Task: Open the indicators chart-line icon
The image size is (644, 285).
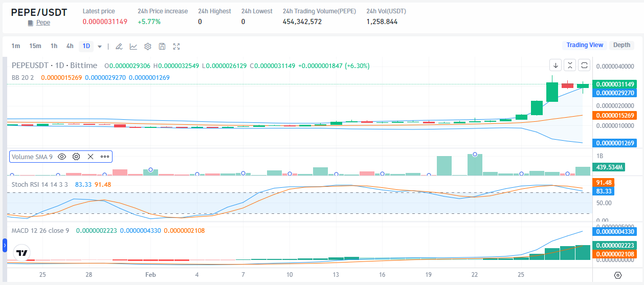Action: 133,47
